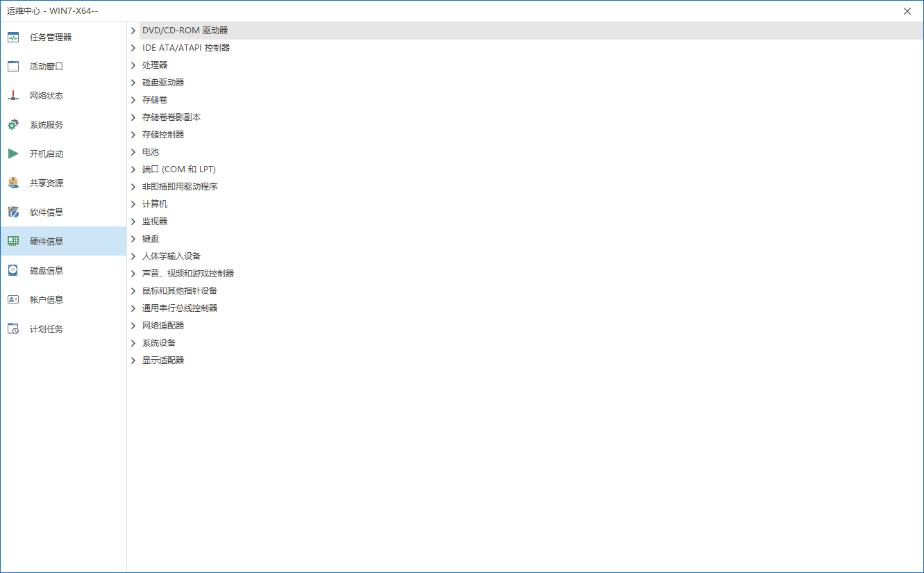The height and width of the screenshot is (573, 924).
Task: Click the 网络状态 network icon
Action: click(13, 96)
